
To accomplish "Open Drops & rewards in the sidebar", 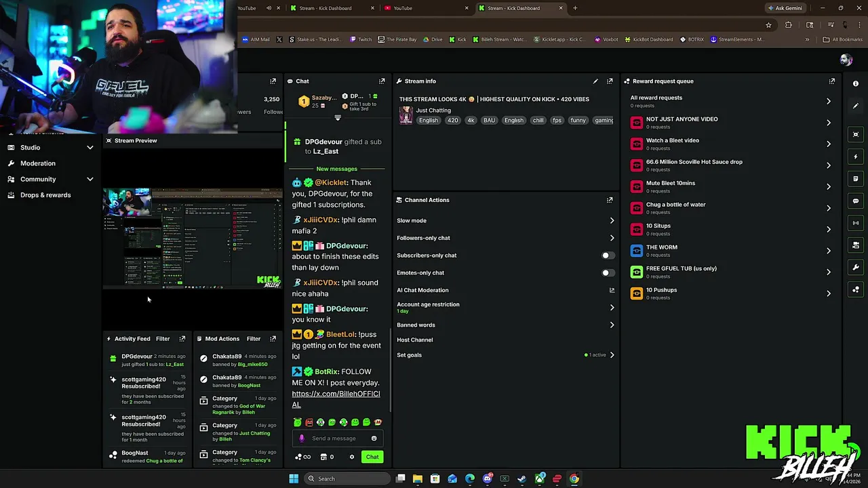I will (47, 195).
